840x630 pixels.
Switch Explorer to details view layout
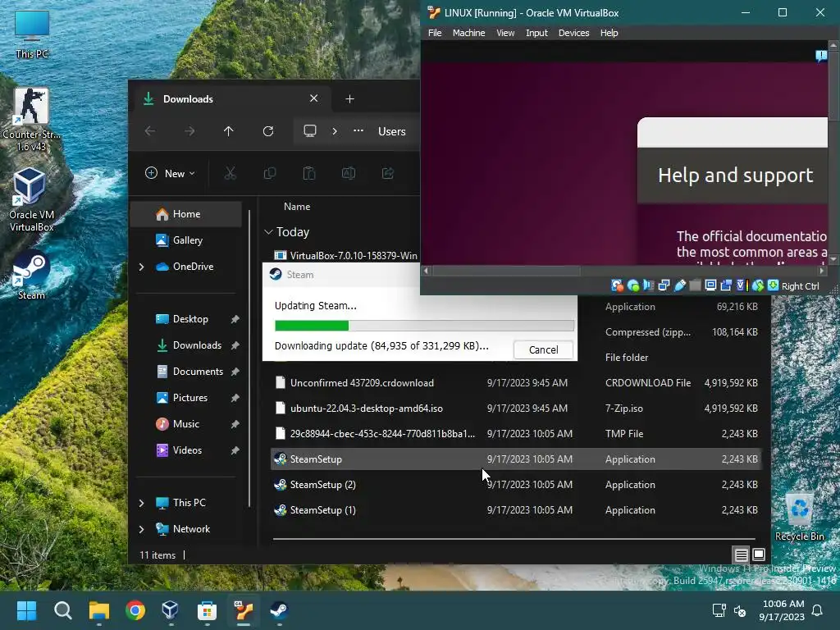point(741,555)
